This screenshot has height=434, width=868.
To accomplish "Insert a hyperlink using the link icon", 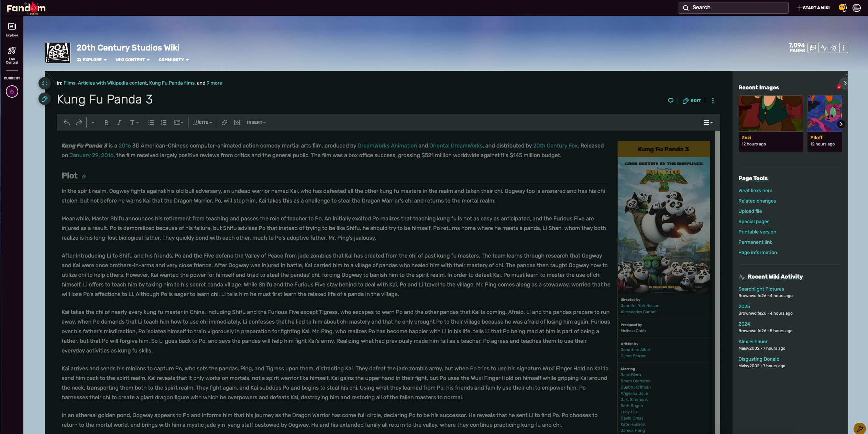I will (224, 122).
